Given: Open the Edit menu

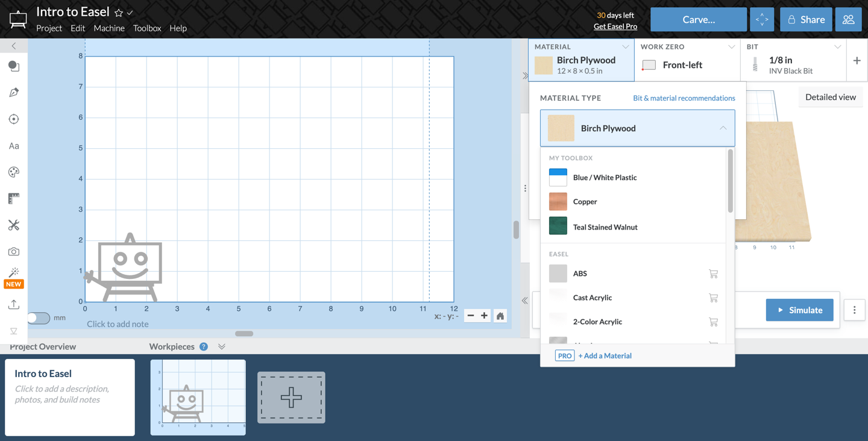Looking at the screenshot, I should click(x=78, y=28).
